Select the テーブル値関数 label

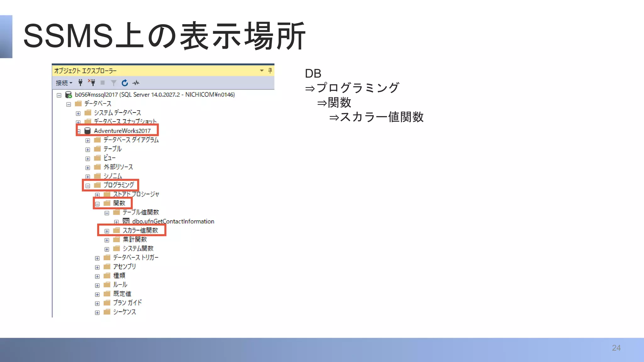pyautogui.click(x=141, y=212)
